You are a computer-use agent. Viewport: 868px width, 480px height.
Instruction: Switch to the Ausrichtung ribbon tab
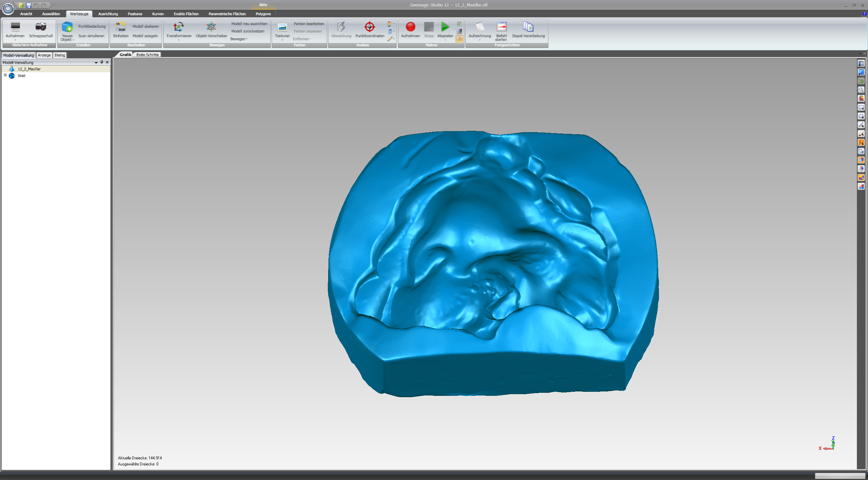tap(108, 14)
